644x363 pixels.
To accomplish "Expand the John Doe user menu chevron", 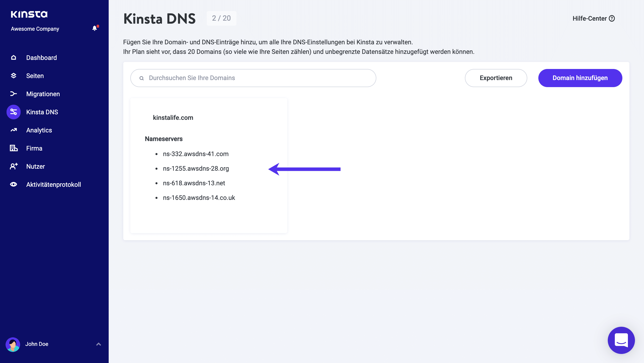I will [x=99, y=344].
